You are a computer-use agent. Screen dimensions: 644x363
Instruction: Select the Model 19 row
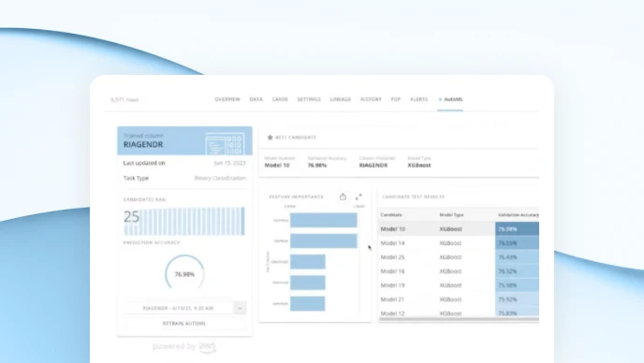(459, 285)
